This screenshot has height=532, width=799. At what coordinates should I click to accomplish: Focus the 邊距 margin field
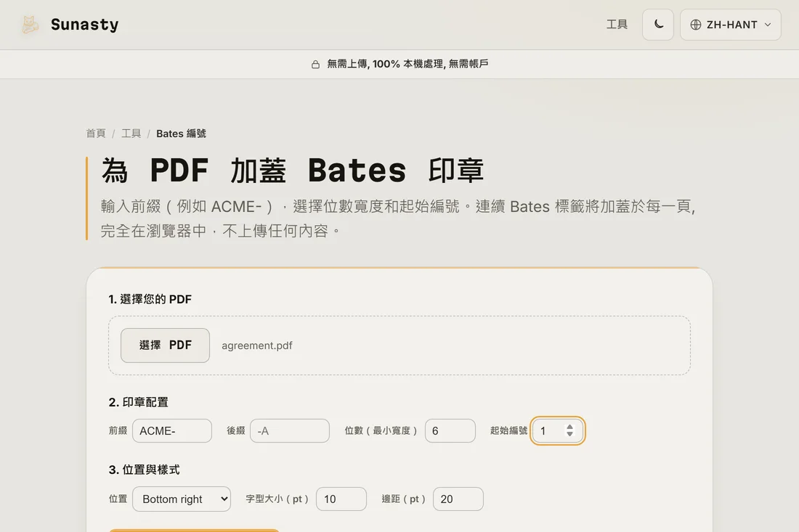tap(458, 499)
